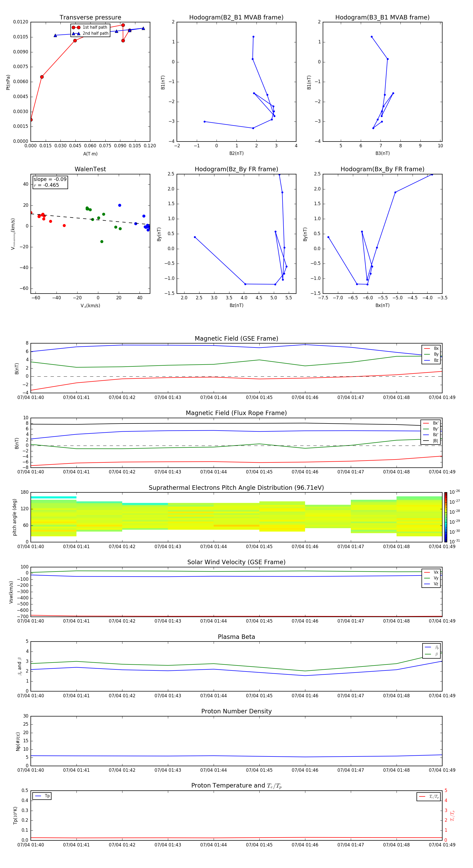Click the 'Solar Wind Velocity (GSE Frame)' title
This screenshot has height=868, width=473.
point(236,562)
